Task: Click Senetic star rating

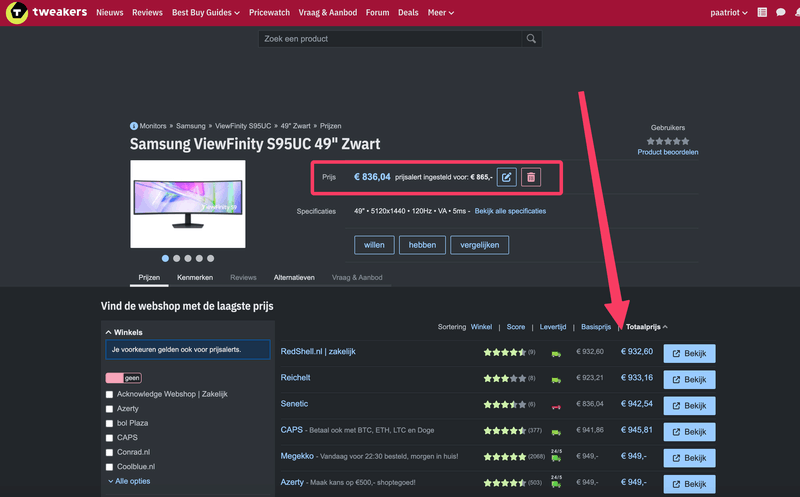Action: (x=505, y=405)
